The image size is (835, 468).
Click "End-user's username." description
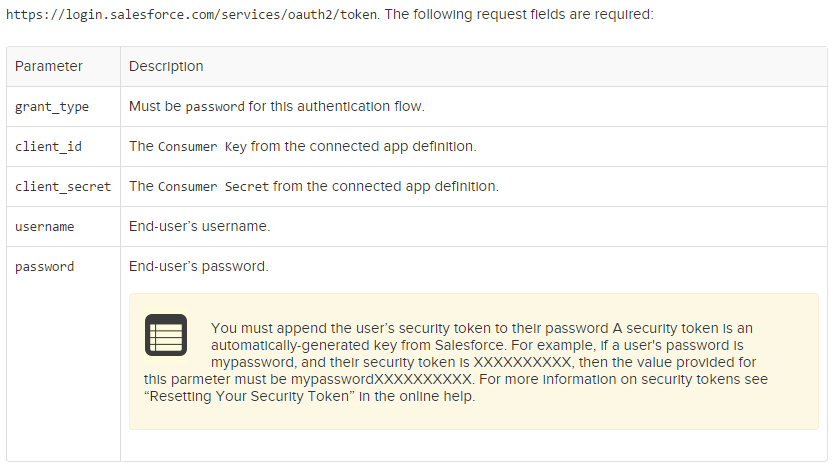[200, 227]
